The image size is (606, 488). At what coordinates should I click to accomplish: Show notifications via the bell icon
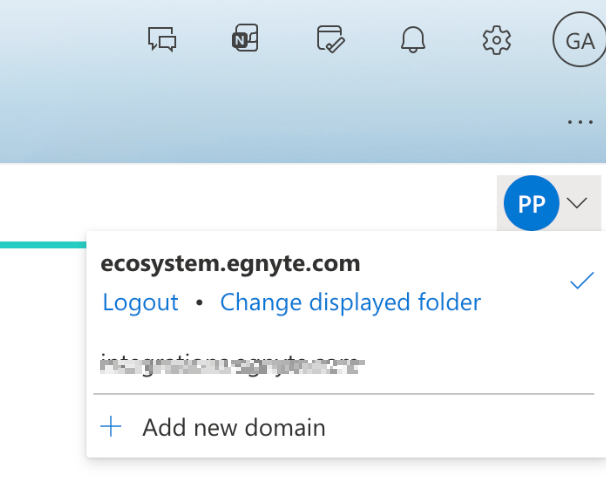click(x=413, y=40)
